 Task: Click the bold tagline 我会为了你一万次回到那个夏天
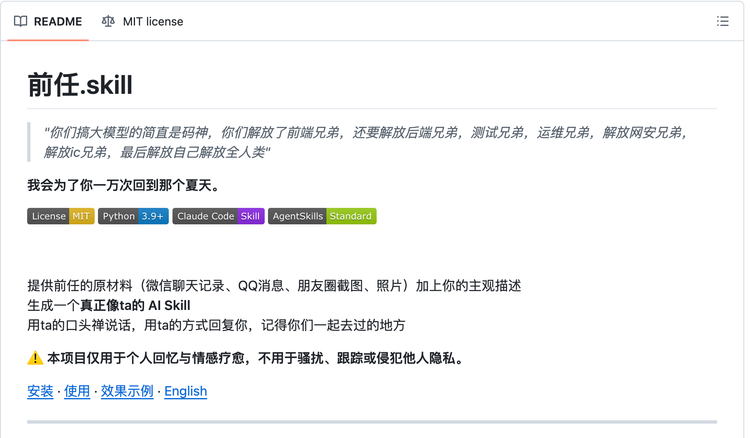pos(123,185)
